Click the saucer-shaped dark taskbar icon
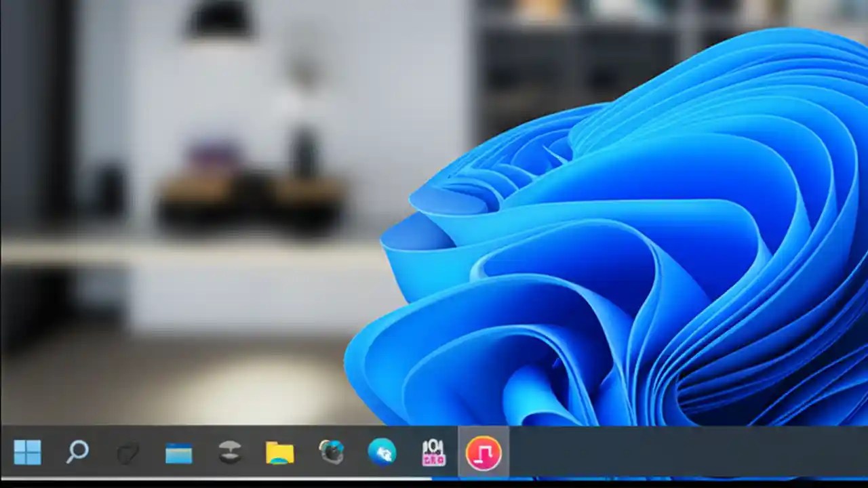The height and width of the screenshot is (488, 868). (x=230, y=452)
